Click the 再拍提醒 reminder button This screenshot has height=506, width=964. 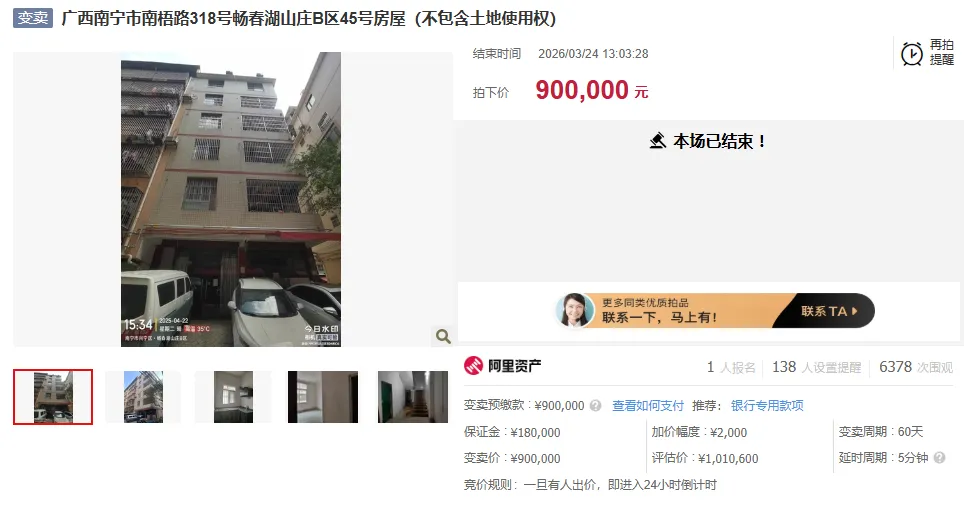[x=928, y=53]
